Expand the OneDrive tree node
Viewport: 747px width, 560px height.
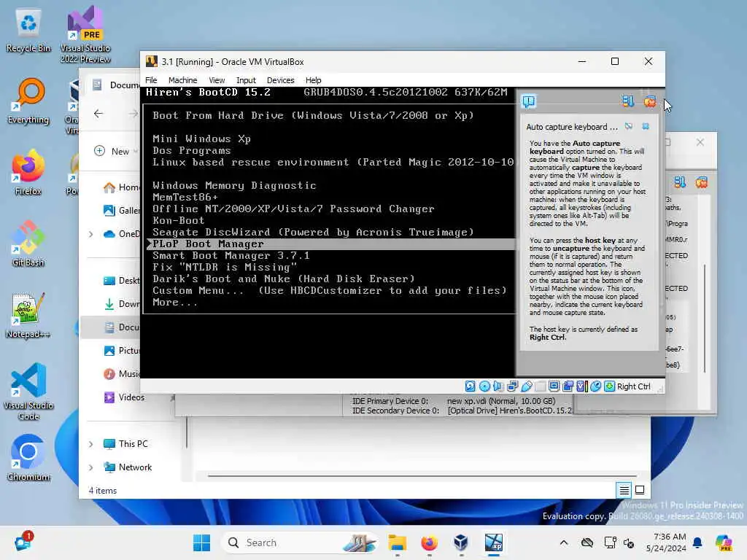tap(91, 234)
